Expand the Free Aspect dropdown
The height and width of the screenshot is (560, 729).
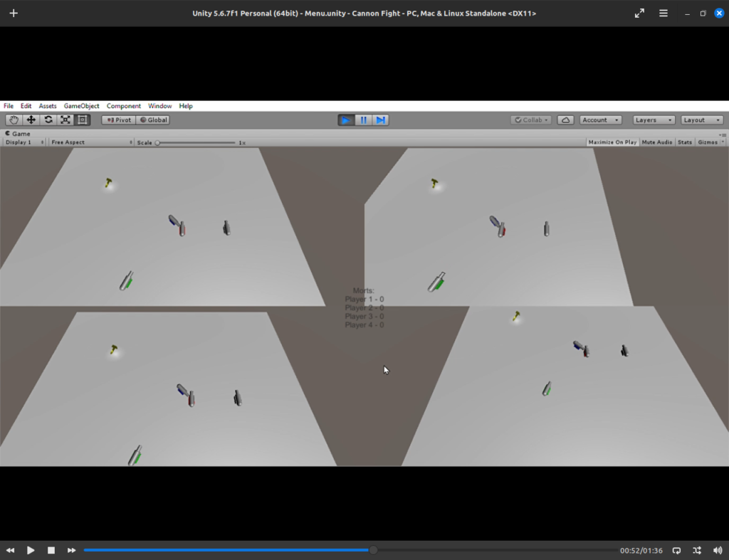(x=91, y=142)
